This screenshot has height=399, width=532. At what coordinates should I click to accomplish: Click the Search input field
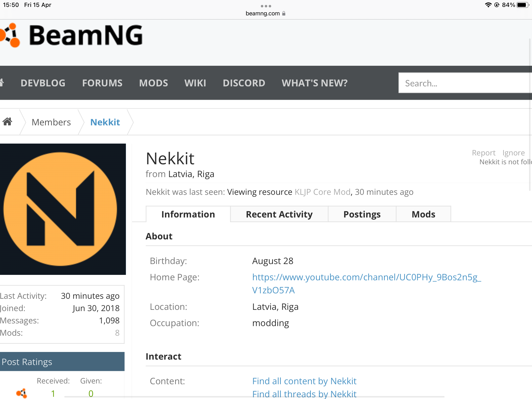465,83
